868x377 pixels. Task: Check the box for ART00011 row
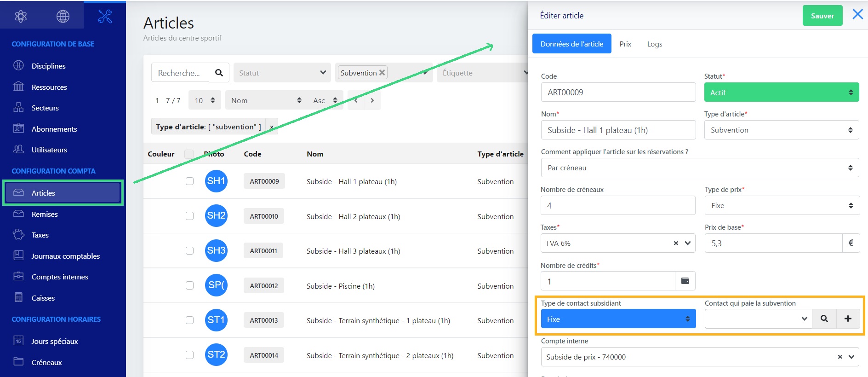tap(189, 250)
